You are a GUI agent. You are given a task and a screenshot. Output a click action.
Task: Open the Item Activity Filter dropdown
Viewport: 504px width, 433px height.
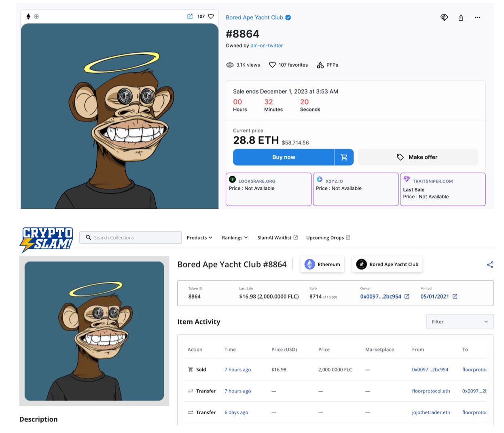pos(460,322)
